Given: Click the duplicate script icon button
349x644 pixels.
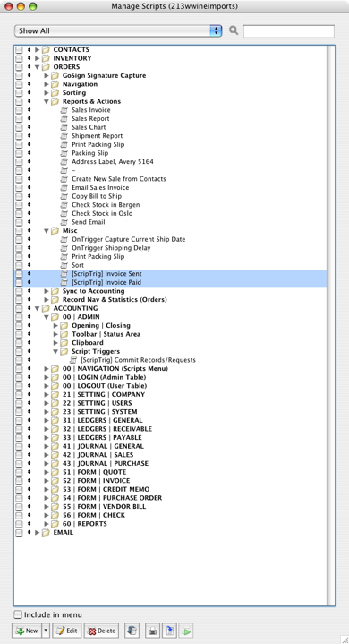Looking at the screenshot, I should [x=132, y=630].
